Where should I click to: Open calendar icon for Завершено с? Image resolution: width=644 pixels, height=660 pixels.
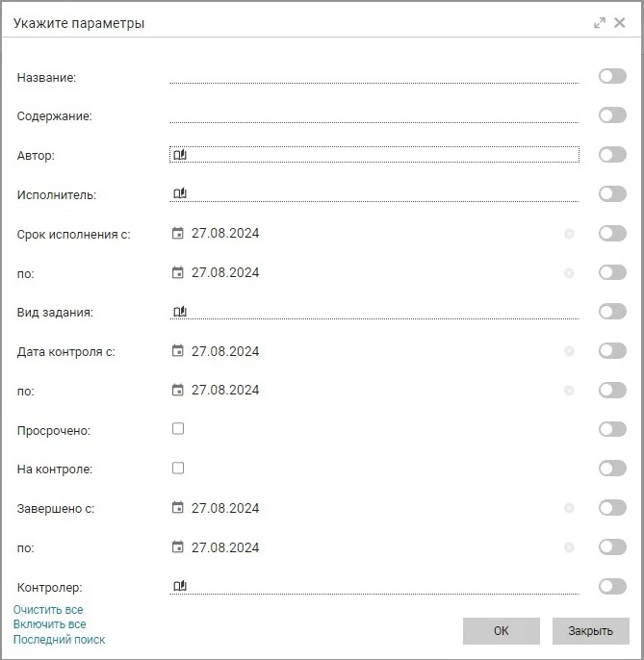pos(178,508)
